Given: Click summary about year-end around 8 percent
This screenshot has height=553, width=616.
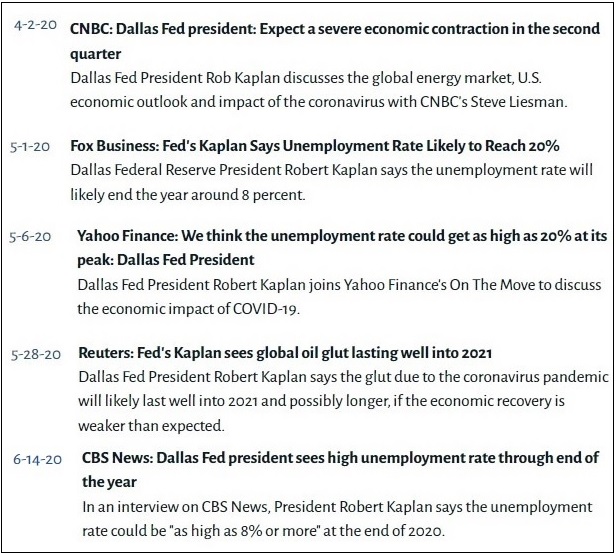Looking at the screenshot, I should point(332,182).
